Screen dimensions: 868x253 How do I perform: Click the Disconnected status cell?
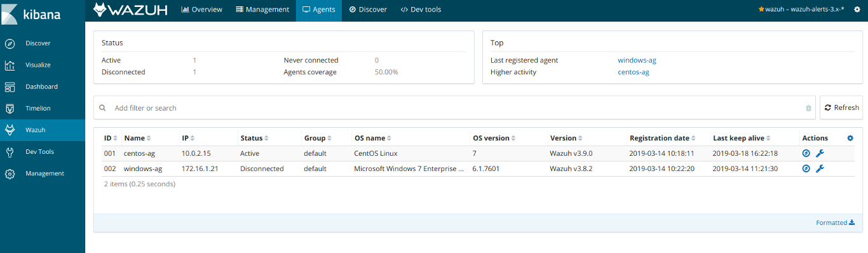[x=262, y=168]
